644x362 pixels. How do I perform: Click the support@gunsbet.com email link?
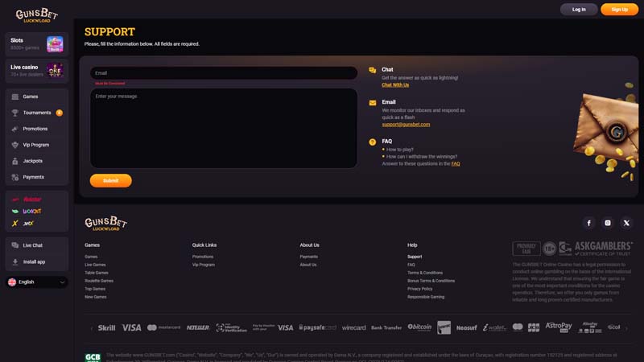tap(406, 125)
